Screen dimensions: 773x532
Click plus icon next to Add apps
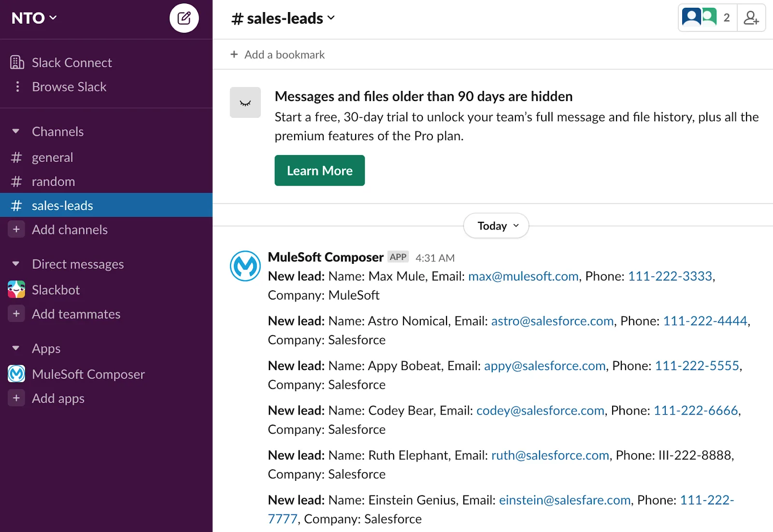pyautogui.click(x=16, y=398)
